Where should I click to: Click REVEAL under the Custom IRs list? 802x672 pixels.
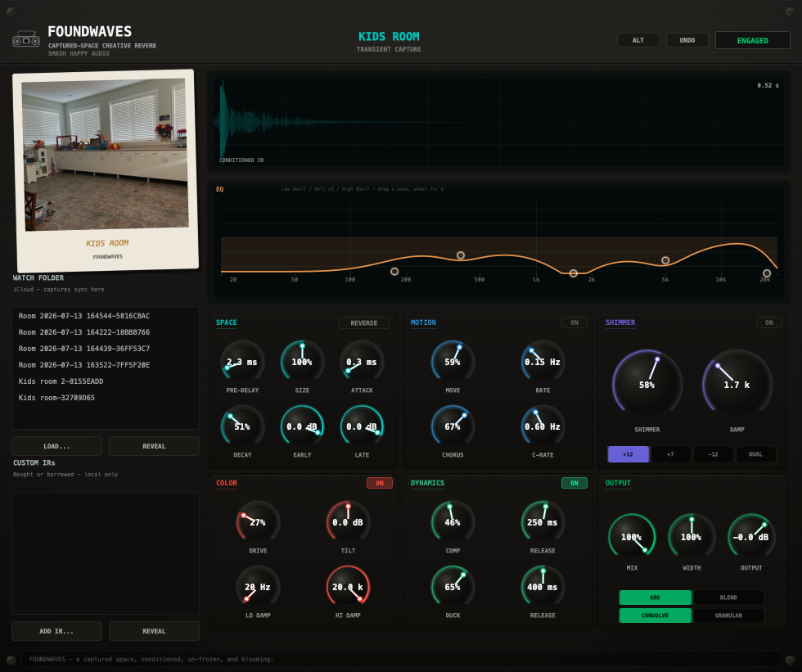pos(154,631)
